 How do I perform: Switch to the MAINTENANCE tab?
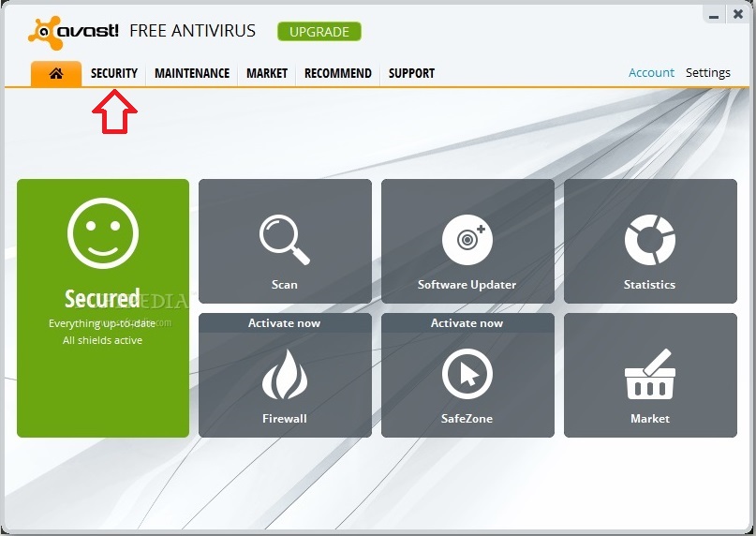click(192, 73)
